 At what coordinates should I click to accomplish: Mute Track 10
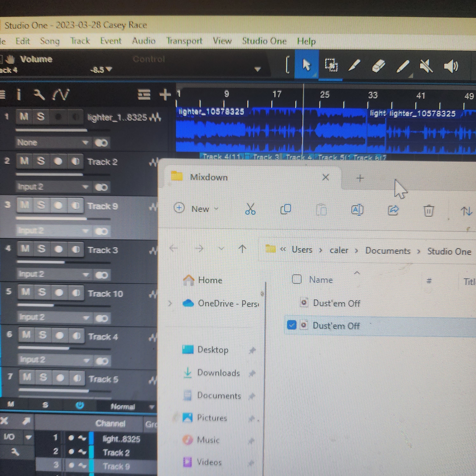(26, 292)
